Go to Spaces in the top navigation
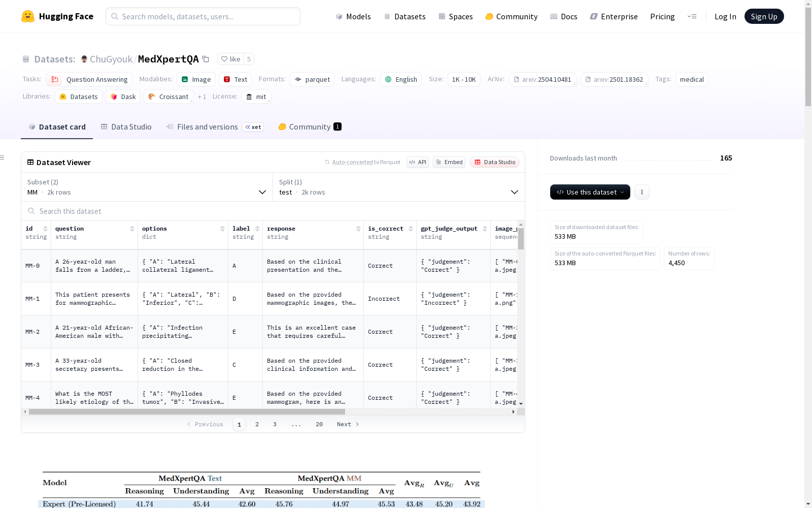 click(456, 16)
